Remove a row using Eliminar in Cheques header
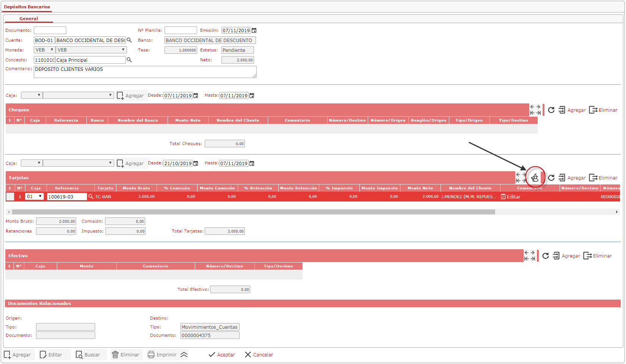Screen dimensions: 626x364 (x=603, y=110)
